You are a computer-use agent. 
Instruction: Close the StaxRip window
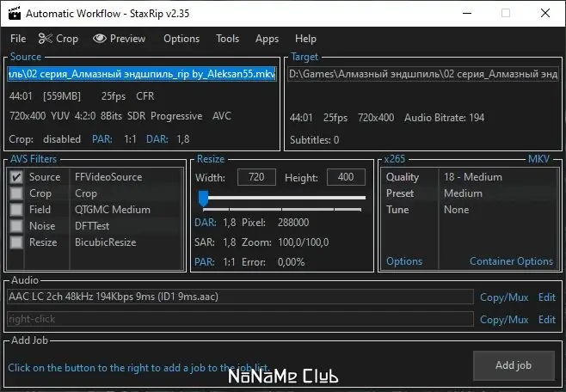click(545, 14)
